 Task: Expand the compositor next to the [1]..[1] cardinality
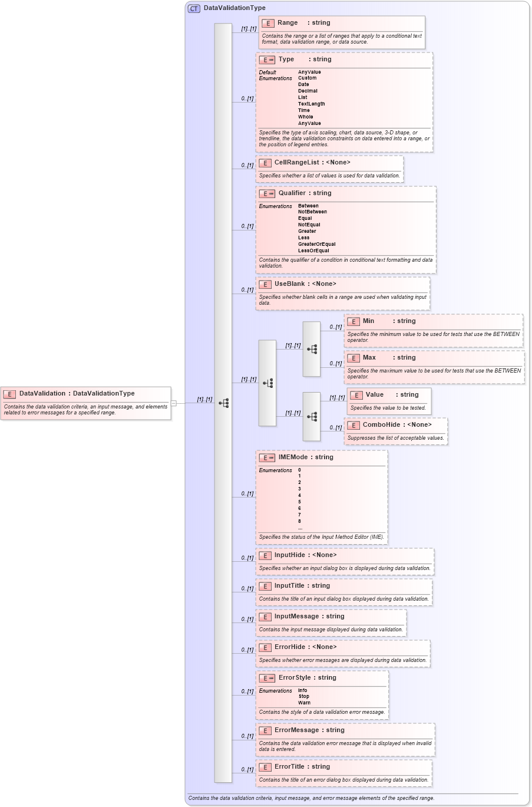coord(268,383)
